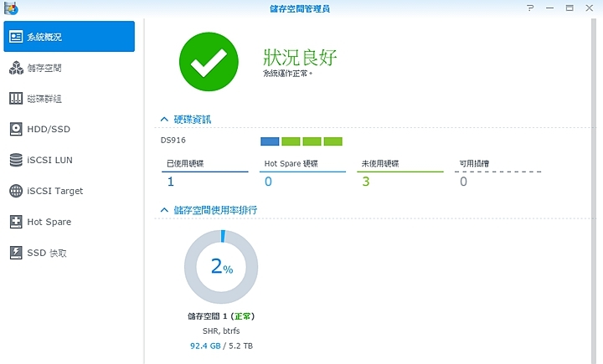Click the 可用插槽 count value 0

click(x=463, y=182)
